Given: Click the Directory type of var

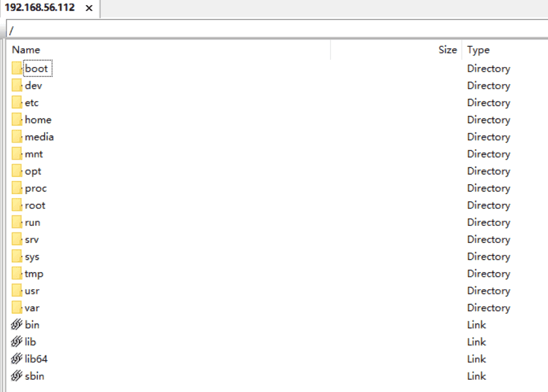Looking at the screenshot, I should click(x=489, y=309).
